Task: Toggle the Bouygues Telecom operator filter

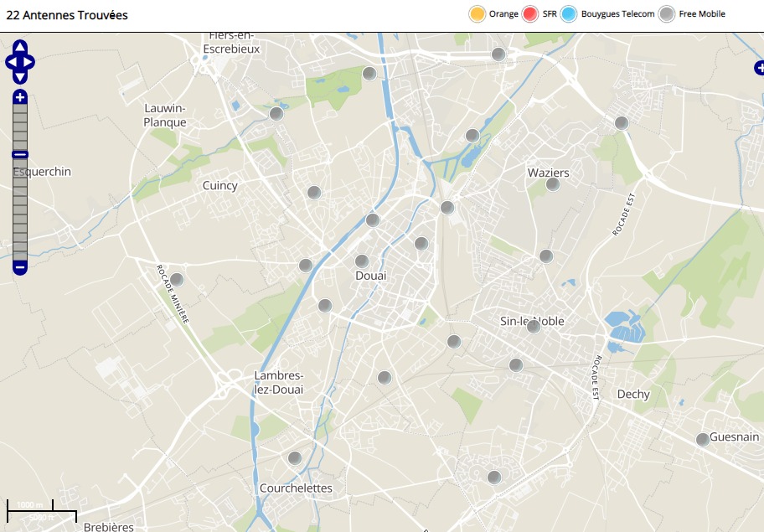Action: tap(570, 14)
